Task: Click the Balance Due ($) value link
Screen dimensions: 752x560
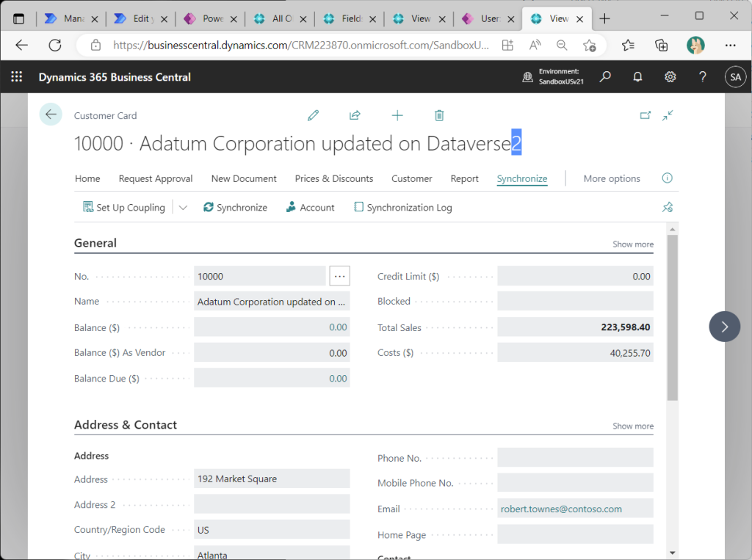Action: tap(338, 378)
